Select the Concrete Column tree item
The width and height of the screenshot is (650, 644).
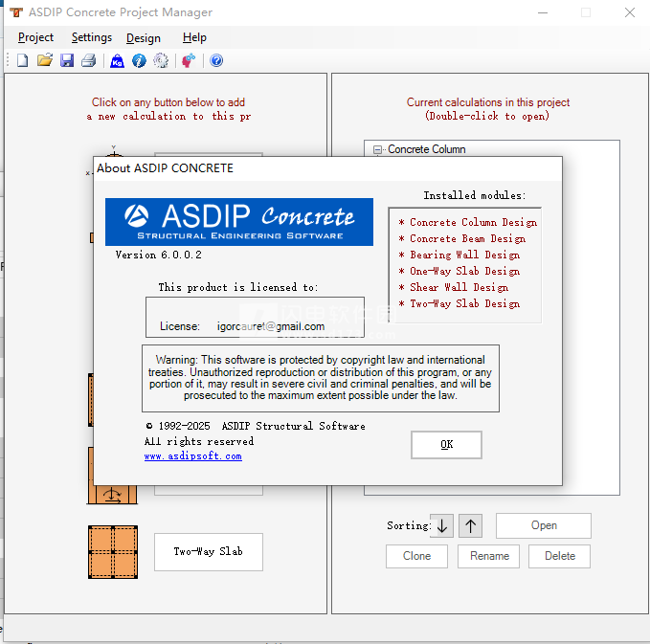click(427, 149)
